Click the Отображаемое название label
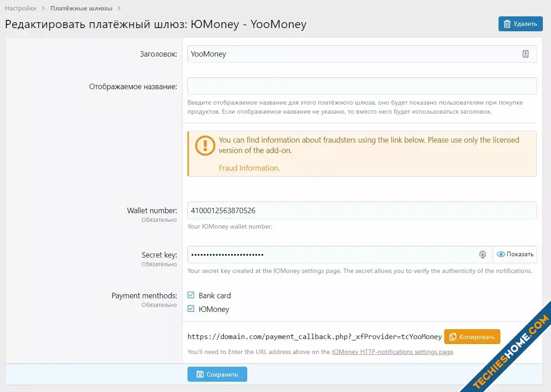The width and height of the screenshot is (551, 392). point(133,86)
